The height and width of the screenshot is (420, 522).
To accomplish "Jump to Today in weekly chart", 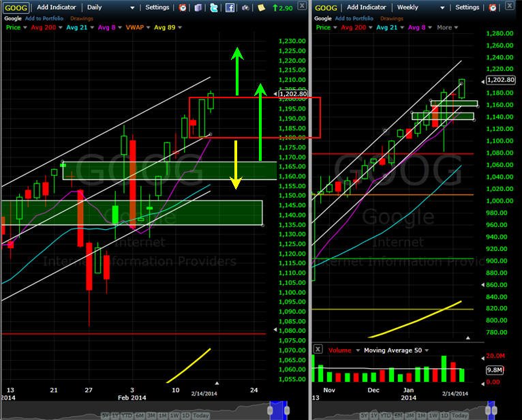I will (459, 416).
